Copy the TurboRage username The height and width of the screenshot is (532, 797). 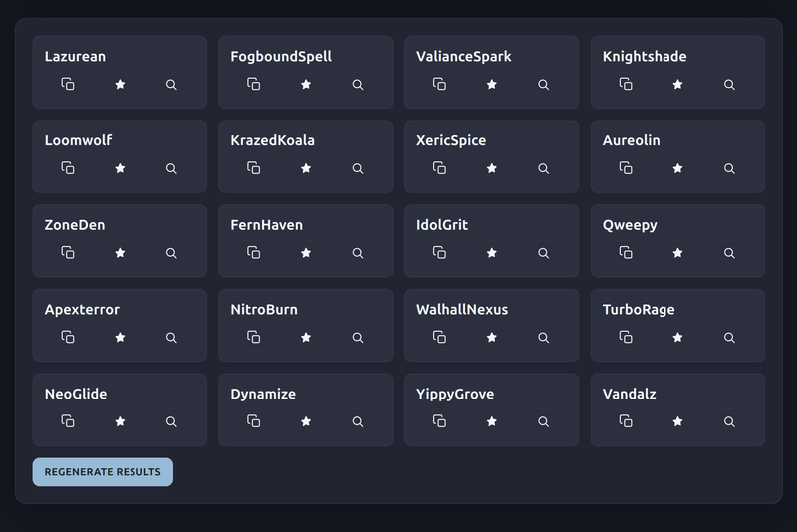626,337
